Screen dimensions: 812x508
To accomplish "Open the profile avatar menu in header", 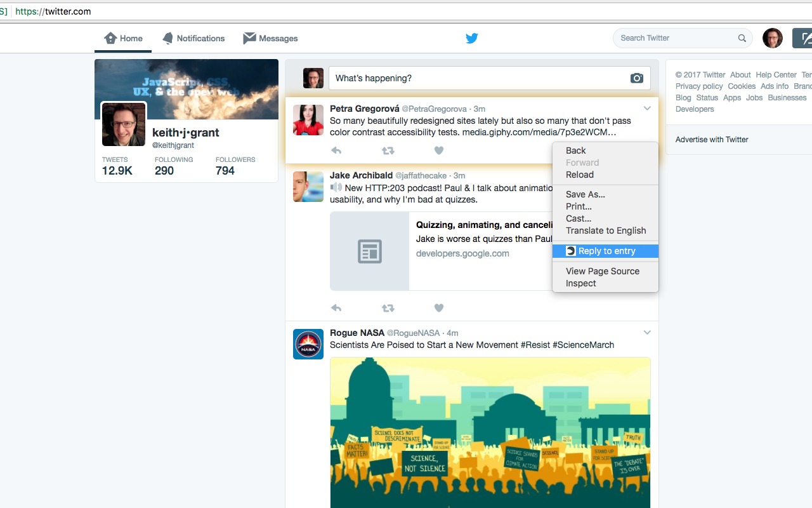I will 772,38.
